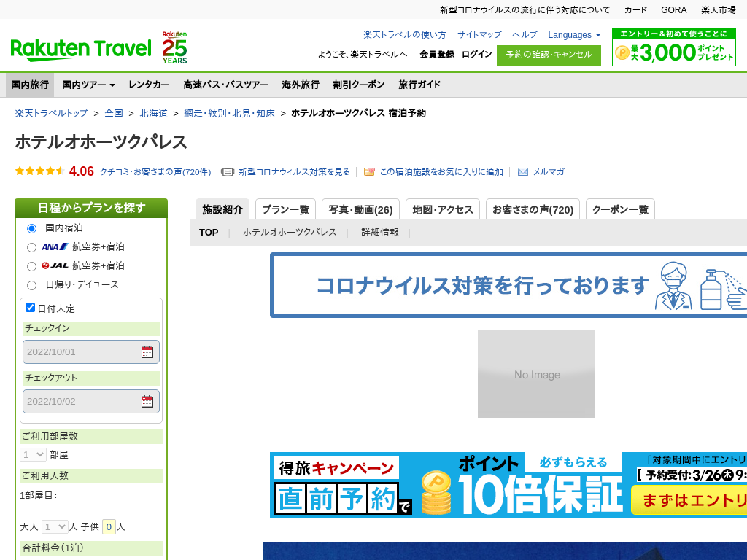Select the 日帰り・デイユース radio option
The height and width of the screenshot is (560, 747).
(31, 285)
